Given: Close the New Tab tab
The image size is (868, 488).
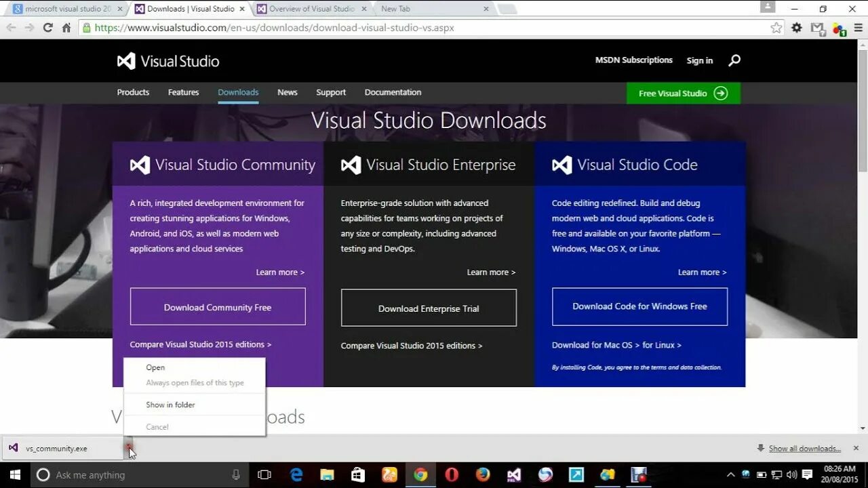Looking at the screenshot, I should point(486,9).
